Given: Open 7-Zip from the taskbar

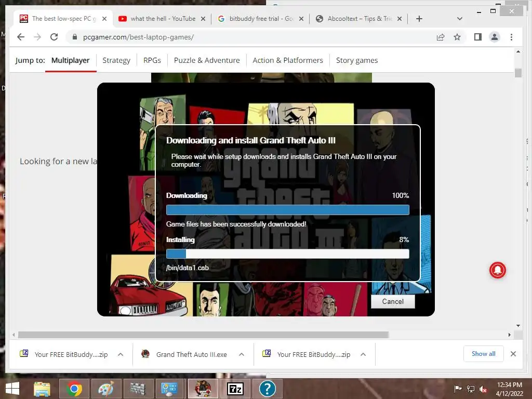Looking at the screenshot, I should (235, 389).
